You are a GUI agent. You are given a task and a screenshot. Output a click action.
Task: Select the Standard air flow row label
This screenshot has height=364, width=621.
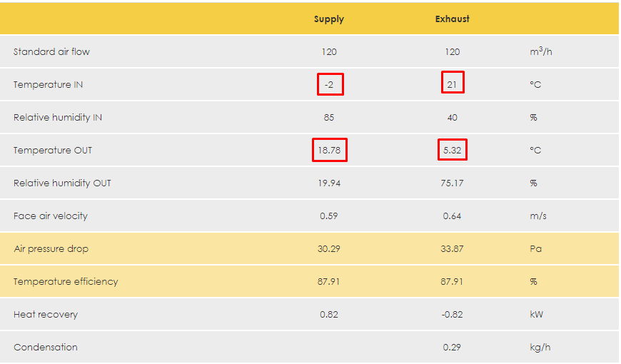51,52
